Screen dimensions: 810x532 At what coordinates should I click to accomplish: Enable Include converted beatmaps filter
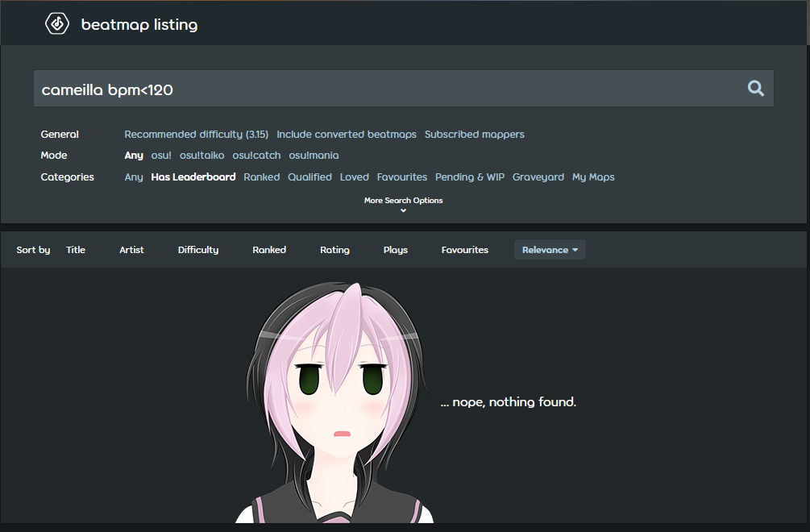tap(347, 135)
